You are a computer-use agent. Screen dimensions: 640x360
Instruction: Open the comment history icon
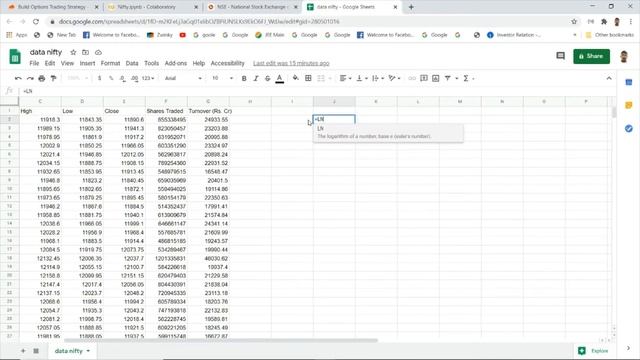coord(560,56)
